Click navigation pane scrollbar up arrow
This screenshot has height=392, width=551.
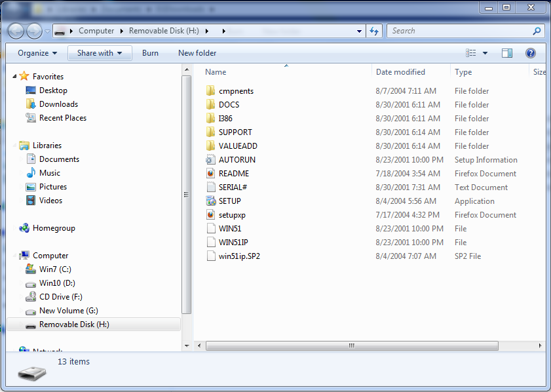187,70
